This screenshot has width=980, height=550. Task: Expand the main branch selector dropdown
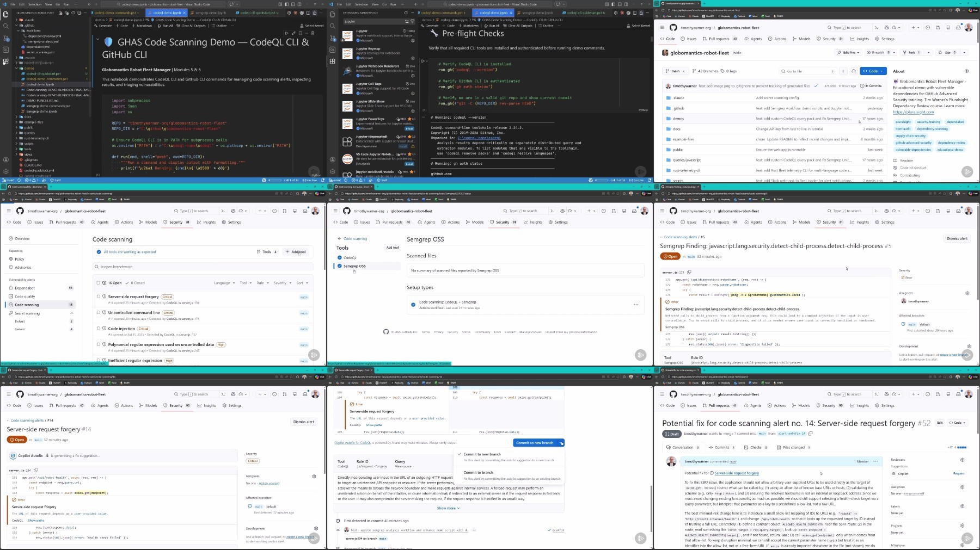pos(675,71)
